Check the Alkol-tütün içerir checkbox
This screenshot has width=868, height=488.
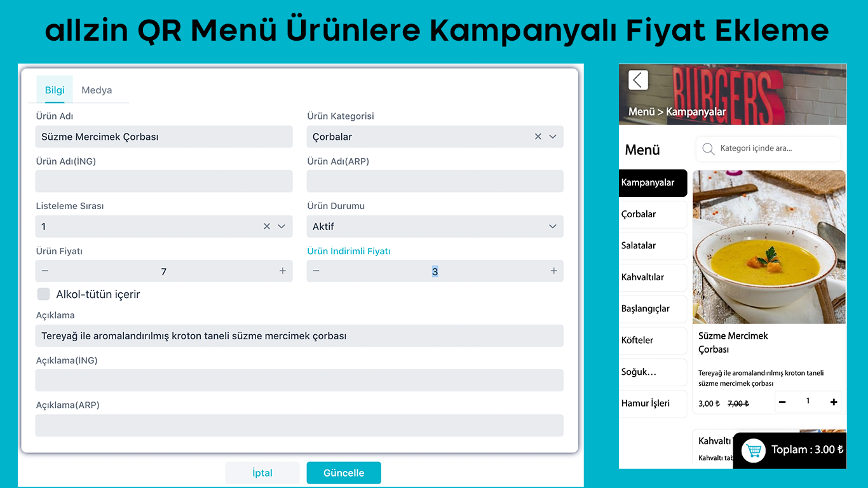pos(43,294)
